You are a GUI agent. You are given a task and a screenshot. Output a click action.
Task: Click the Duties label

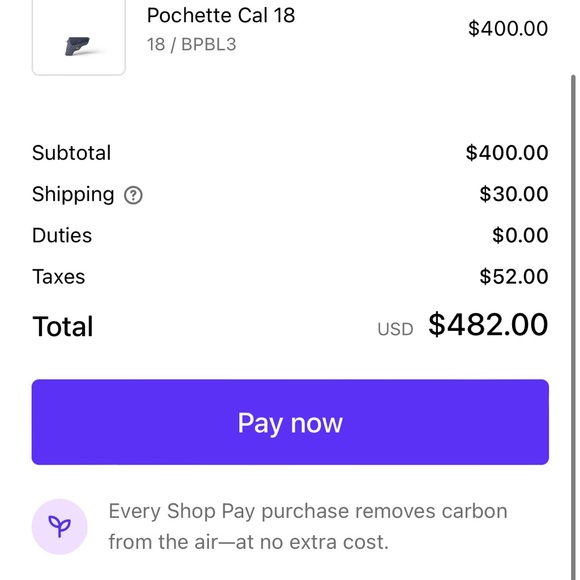[62, 235]
